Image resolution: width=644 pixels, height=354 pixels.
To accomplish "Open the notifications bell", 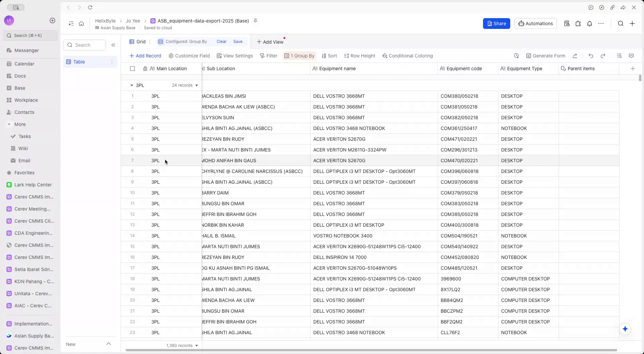I will click(x=589, y=24).
